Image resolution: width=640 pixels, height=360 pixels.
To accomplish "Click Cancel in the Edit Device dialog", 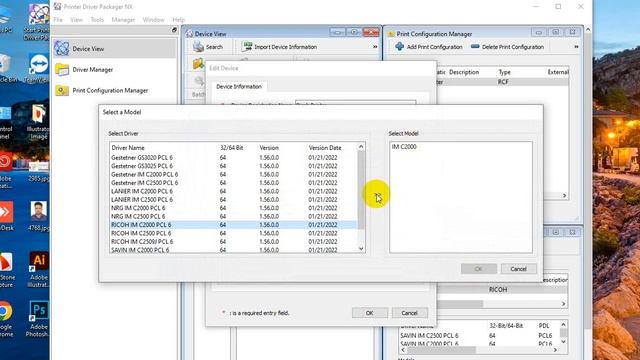I will [409, 313].
